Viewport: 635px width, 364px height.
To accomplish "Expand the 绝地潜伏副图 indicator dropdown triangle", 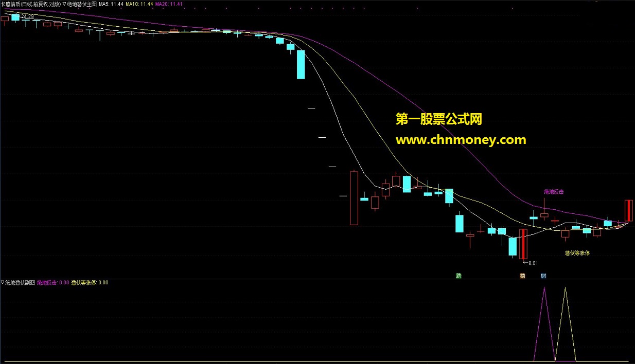I will click(x=3, y=282).
